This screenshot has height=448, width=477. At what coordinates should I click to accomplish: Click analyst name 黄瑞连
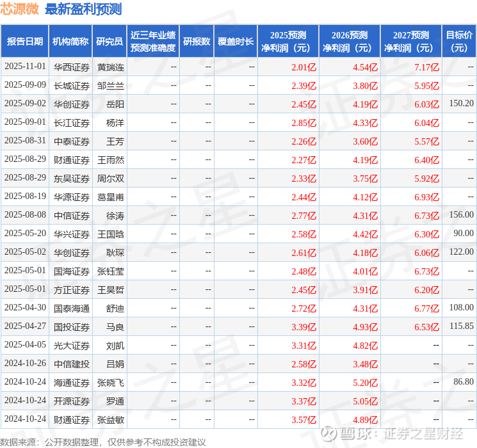(x=110, y=67)
